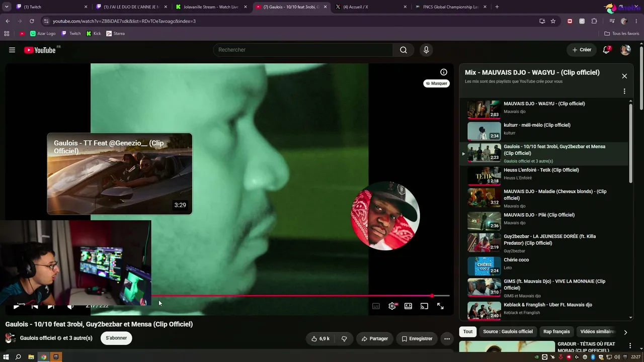Open Gaulois - TT Feat Genezio preview card
644x362 pixels.
120,173
